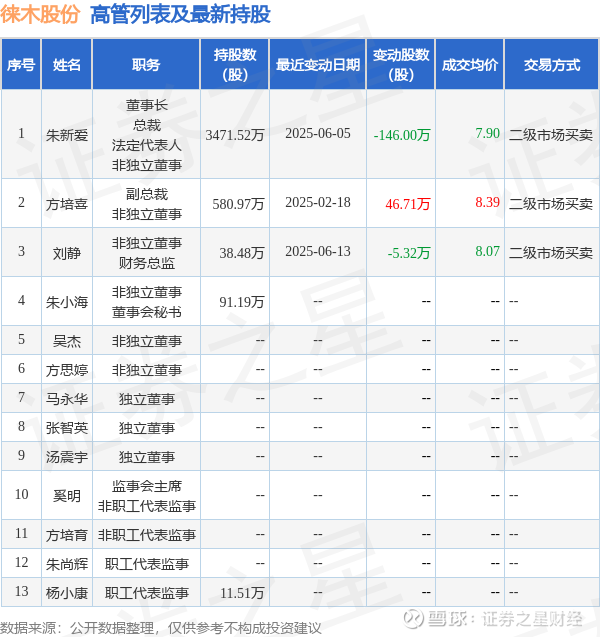Viewport: 600px width, 637px height.
Task: Click the 姓名 column header
Action: point(67,65)
